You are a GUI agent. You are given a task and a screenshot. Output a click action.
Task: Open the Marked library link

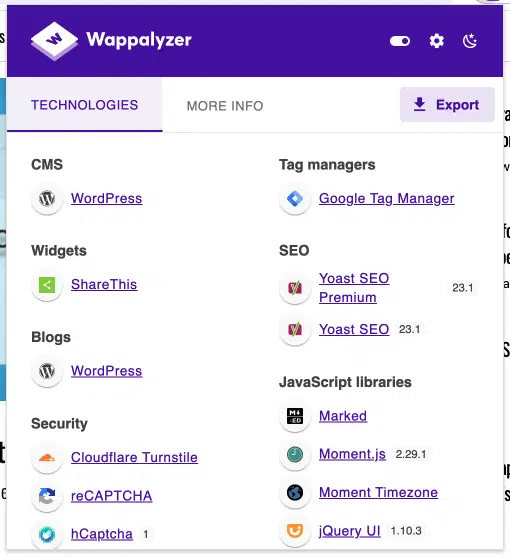343,416
